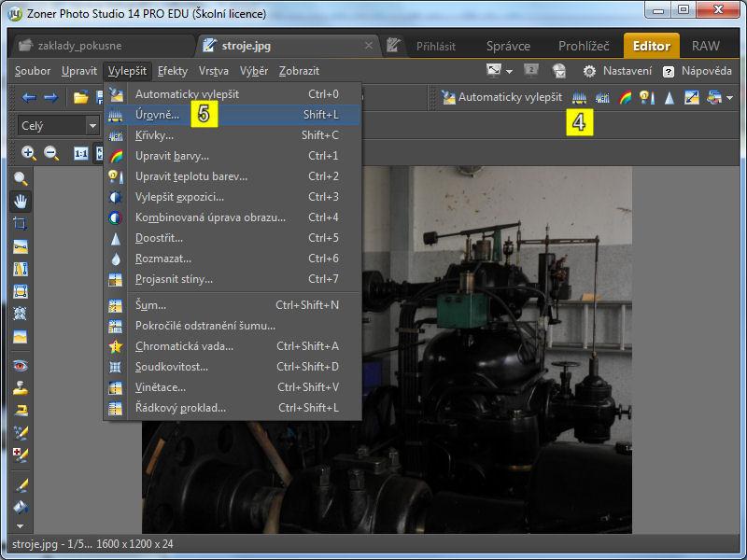Choose Automaticky vylepšit in the dropdown menu
This screenshot has height=560, width=747.
pyautogui.click(x=232, y=94)
